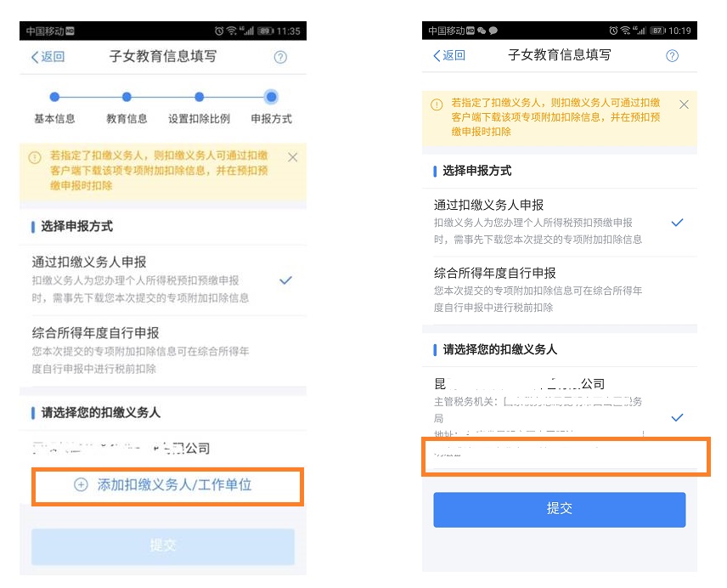
Task: Dismiss yellow notice on left screen
Action: 292,157
